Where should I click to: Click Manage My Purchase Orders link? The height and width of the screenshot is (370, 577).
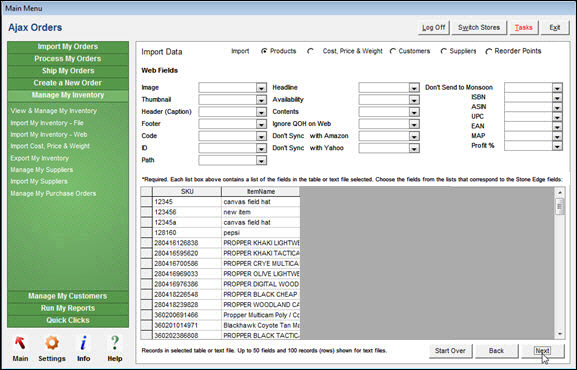(53, 194)
